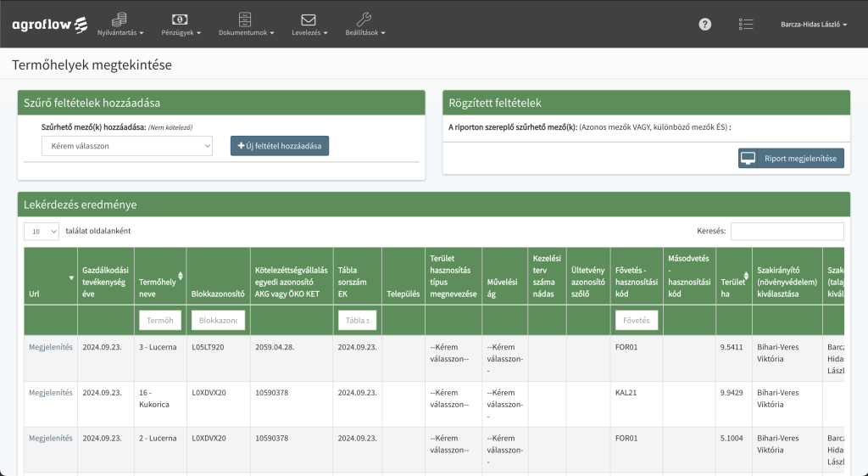The height and width of the screenshot is (476, 868).
Task: Open Megjelenítés link for 3 - Lucerna
Action: point(51,346)
